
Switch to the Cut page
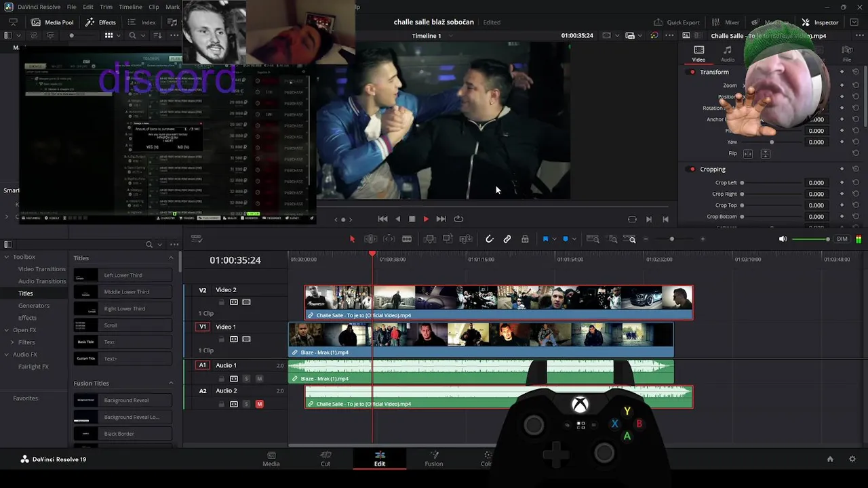pos(325,459)
